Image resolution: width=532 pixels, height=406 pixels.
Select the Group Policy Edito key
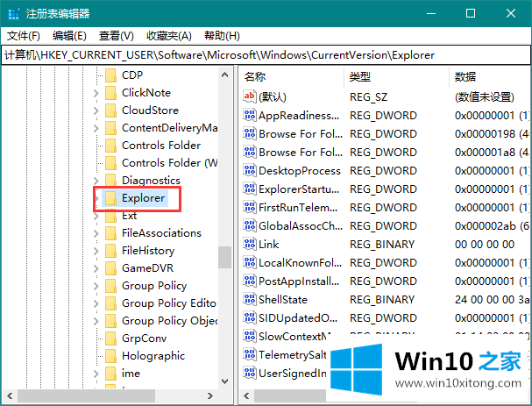point(169,303)
